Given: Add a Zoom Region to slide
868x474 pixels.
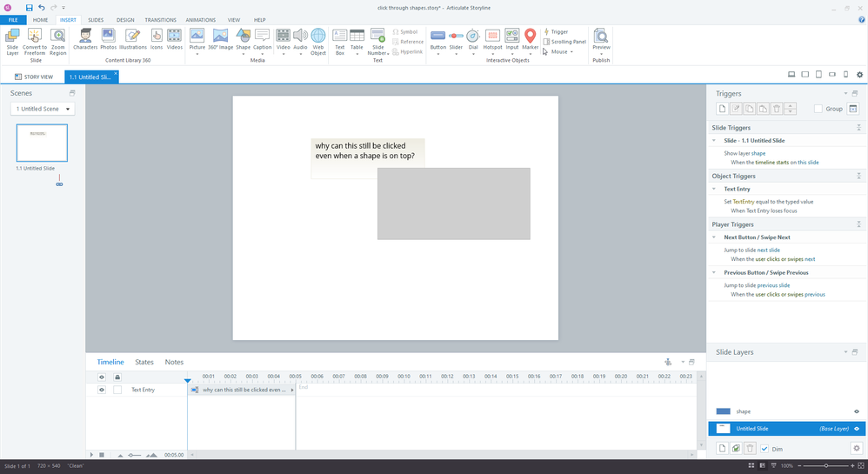Looking at the screenshot, I should (x=57, y=41).
